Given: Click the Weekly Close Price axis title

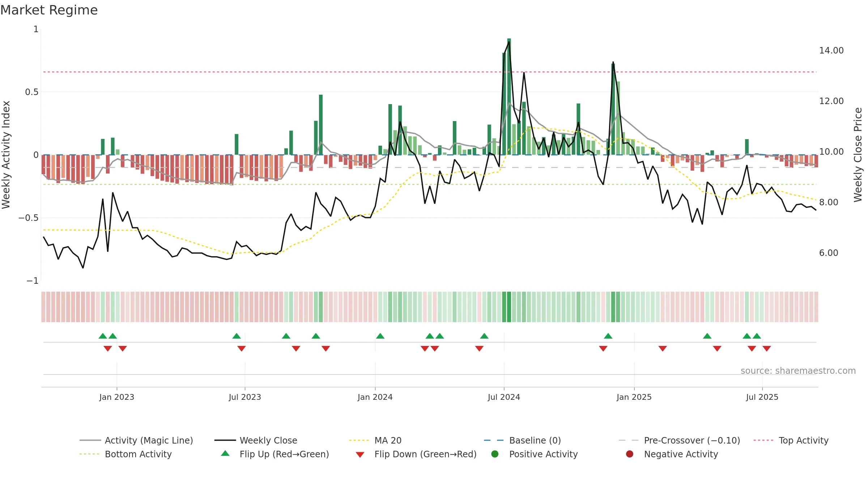Looking at the screenshot, I should [x=858, y=155].
